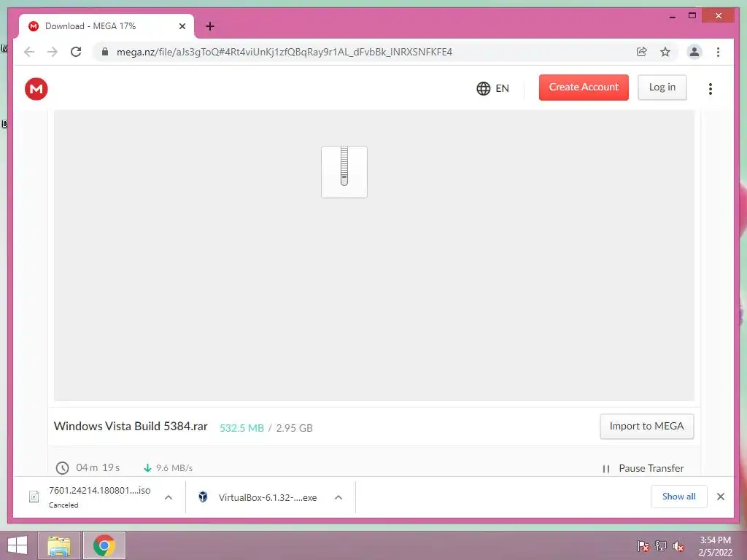This screenshot has width=747, height=560.
Task: Click the iso file icon in downloads bar
Action: coord(34,497)
